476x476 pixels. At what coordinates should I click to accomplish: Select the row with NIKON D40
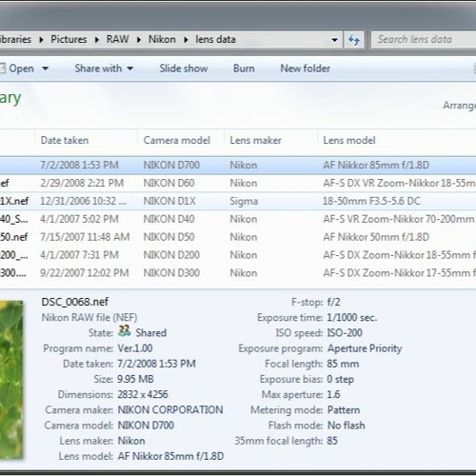(x=238, y=219)
